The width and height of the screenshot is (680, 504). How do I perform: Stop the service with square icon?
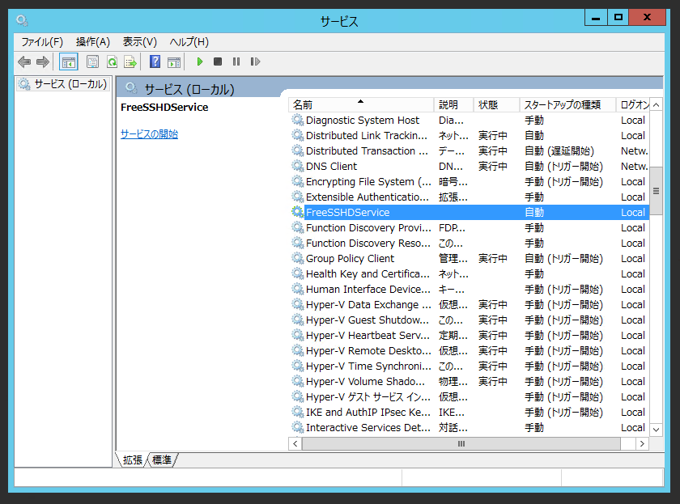(x=218, y=62)
